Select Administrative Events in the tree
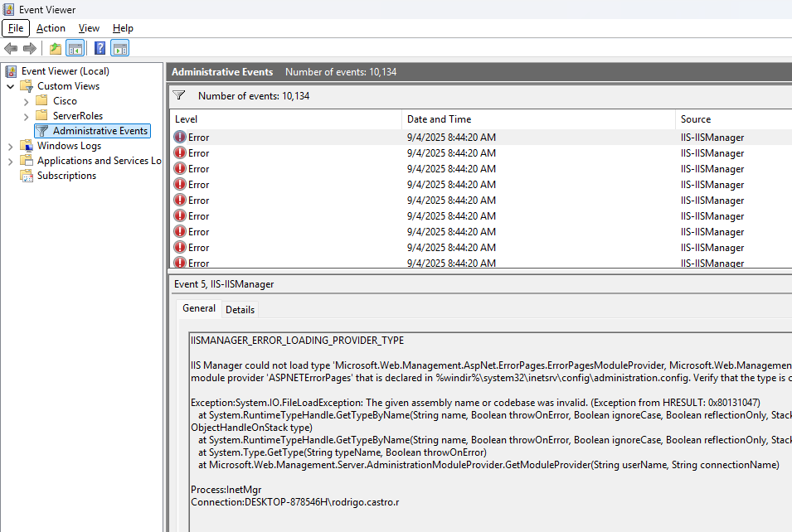 (93, 131)
